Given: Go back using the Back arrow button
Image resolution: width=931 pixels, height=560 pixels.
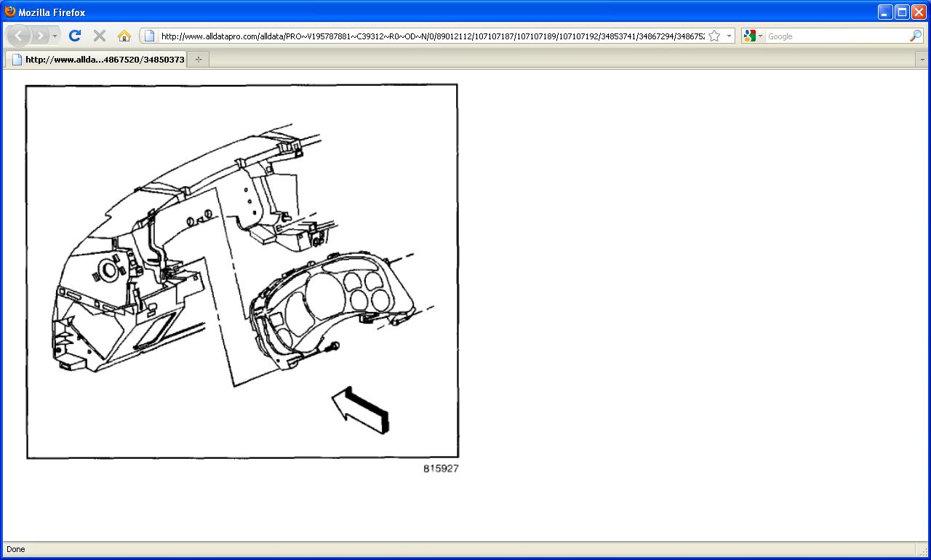Looking at the screenshot, I should [x=18, y=36].
